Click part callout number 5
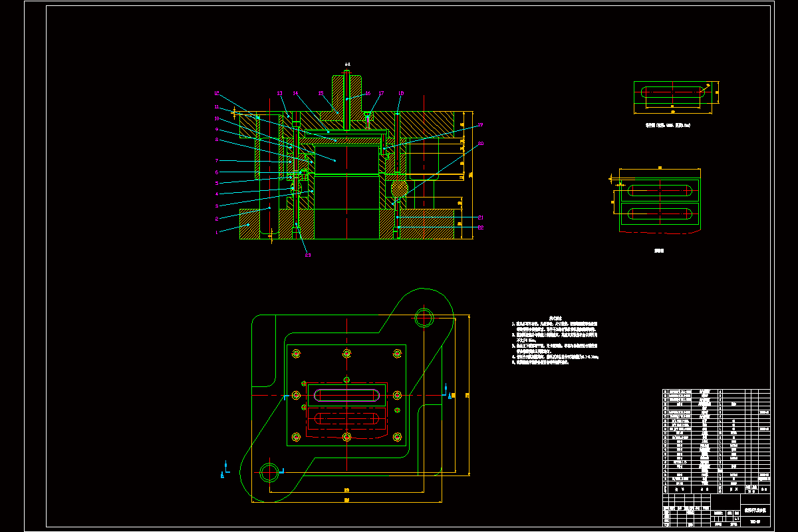 coord(217,183)
